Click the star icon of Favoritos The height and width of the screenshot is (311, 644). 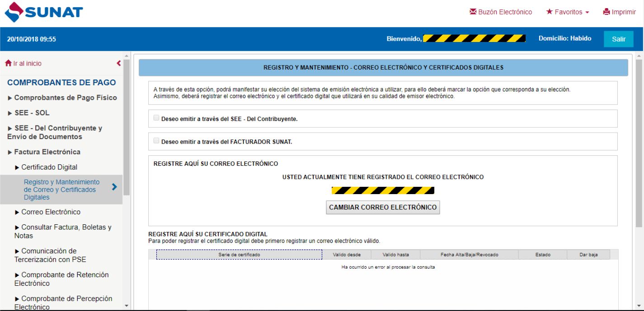[550, 12]
